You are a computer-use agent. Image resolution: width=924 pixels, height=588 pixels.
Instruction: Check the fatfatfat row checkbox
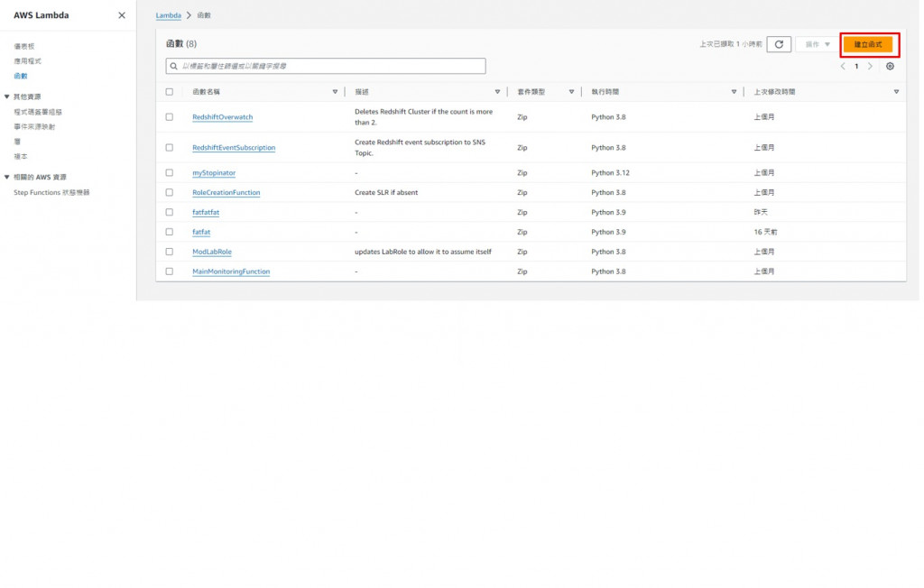(169, 212)
